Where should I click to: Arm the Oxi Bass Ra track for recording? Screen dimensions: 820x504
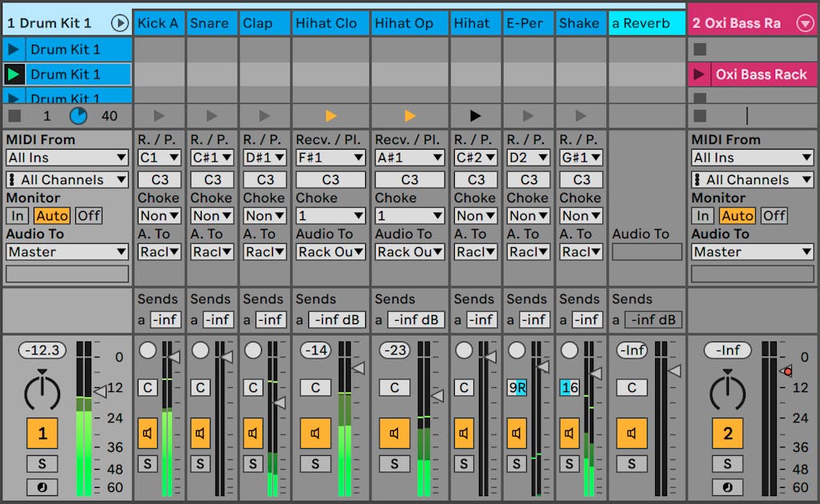pyautogui.click(x=727, y=486)
